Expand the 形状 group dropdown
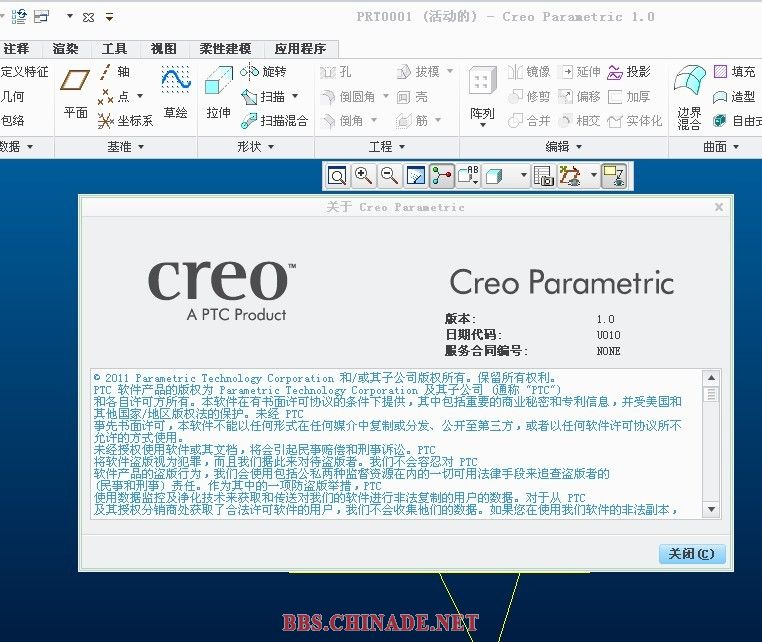The image size is (762, 642). point(256,146)
